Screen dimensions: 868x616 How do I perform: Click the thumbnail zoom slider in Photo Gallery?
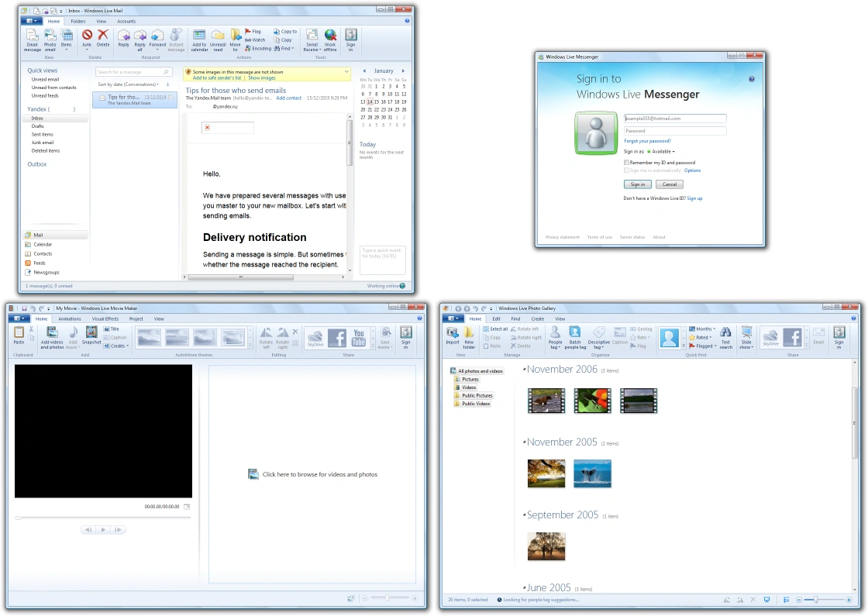coord(815,600)
